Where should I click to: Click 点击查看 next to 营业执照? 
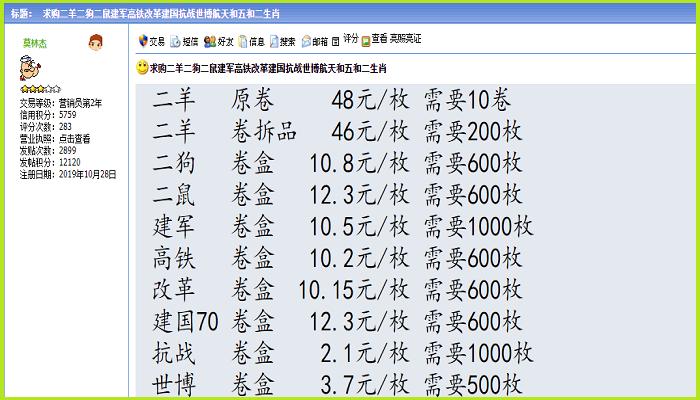[x=75, y=139]
